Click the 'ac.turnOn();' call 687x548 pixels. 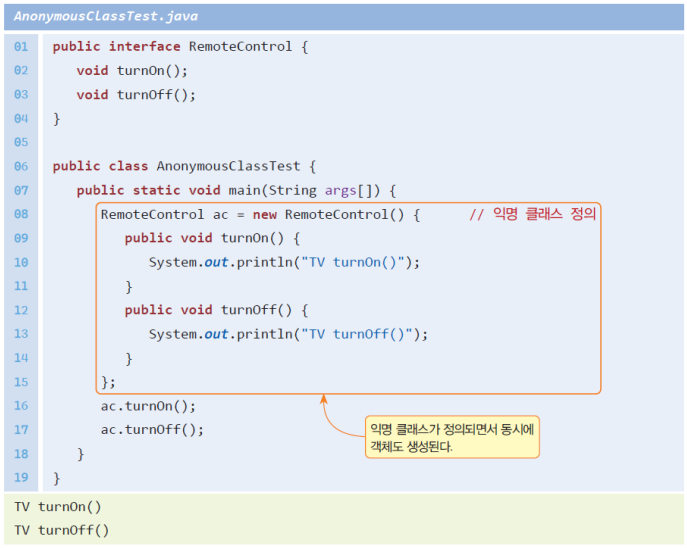pos(148,406)
